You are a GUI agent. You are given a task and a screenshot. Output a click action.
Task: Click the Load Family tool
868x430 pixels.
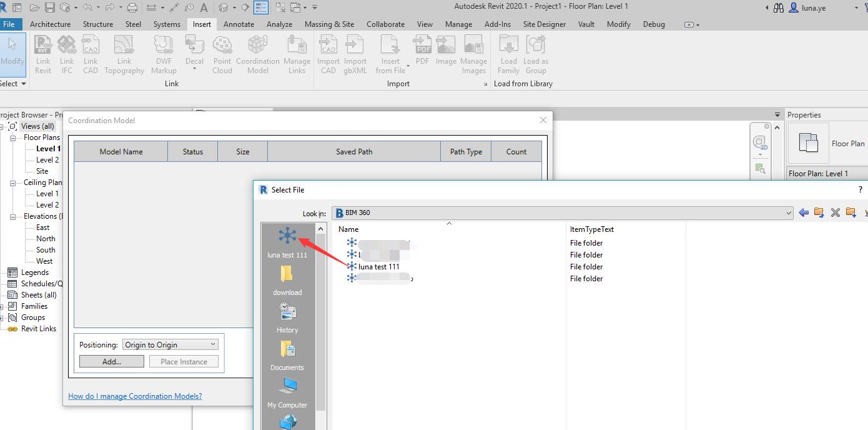(508, 54)
